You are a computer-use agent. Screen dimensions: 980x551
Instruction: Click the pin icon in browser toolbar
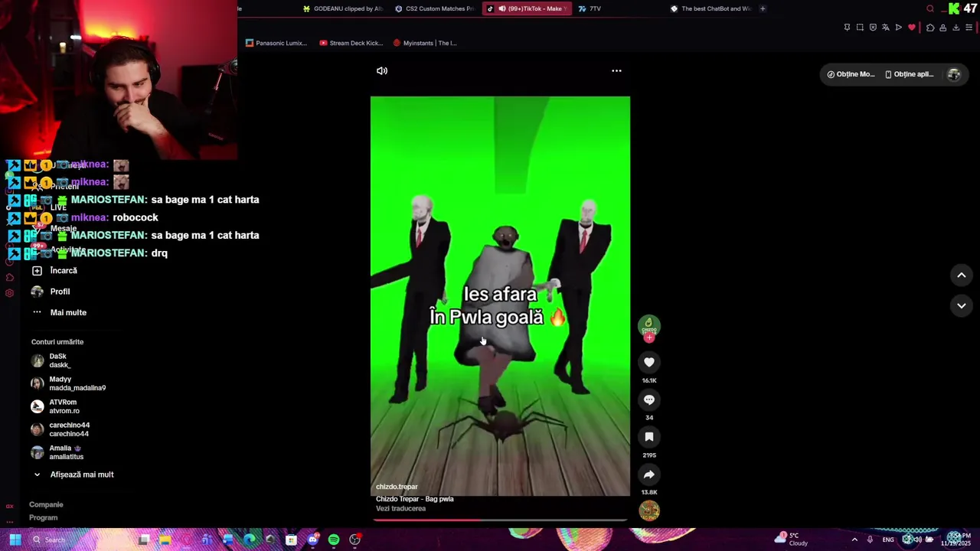pyautogui.click(x=847, y=28)
